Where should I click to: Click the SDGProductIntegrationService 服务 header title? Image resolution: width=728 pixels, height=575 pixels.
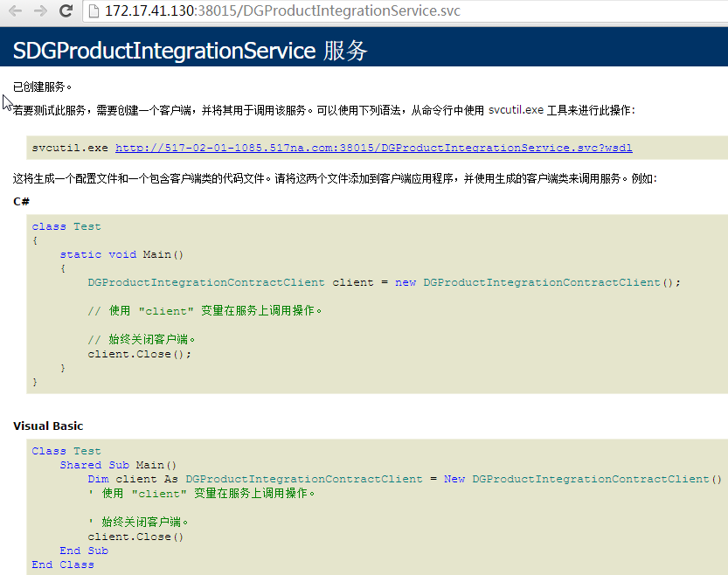(x=190, y=51)
